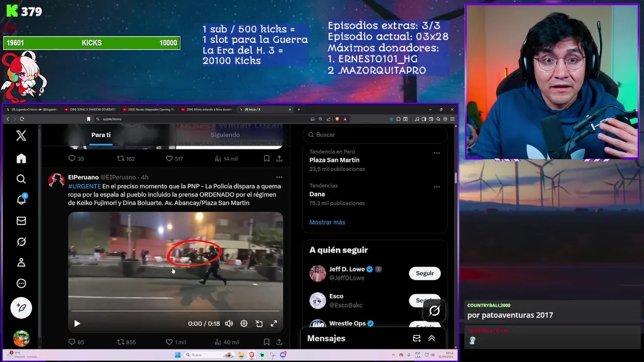View stats of post with 40 mil views
This screenshot has height=362, width=644.
(x=226, y=342)
